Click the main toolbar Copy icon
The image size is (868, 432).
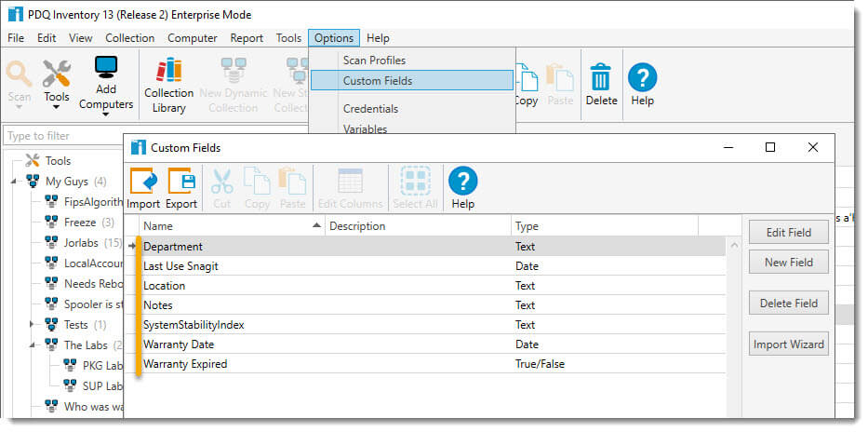[x=526, y=77]
